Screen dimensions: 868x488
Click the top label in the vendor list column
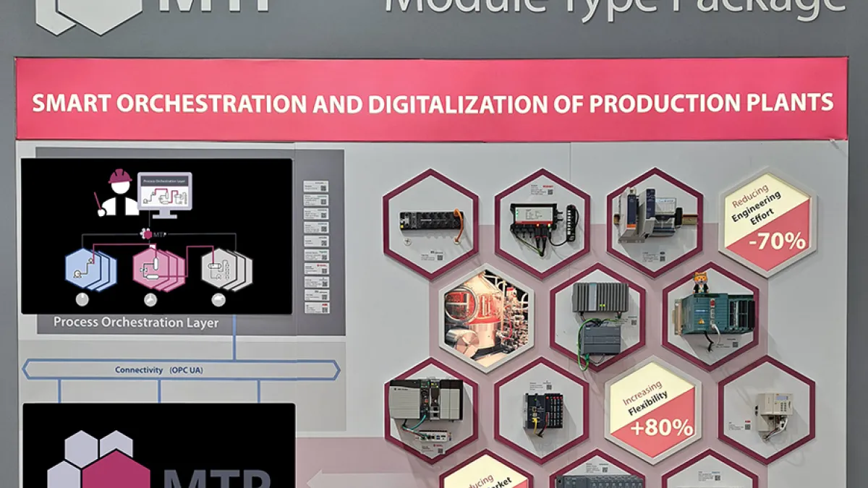315,186
